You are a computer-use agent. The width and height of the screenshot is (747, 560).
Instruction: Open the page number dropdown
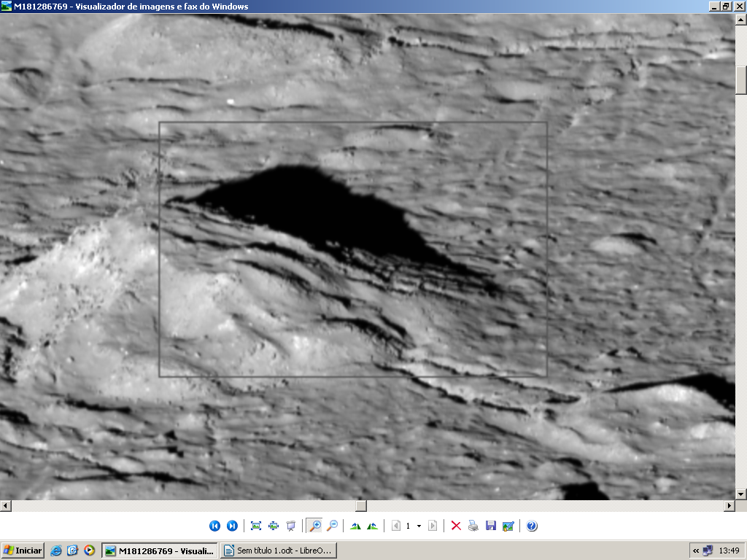click(419, 526)
